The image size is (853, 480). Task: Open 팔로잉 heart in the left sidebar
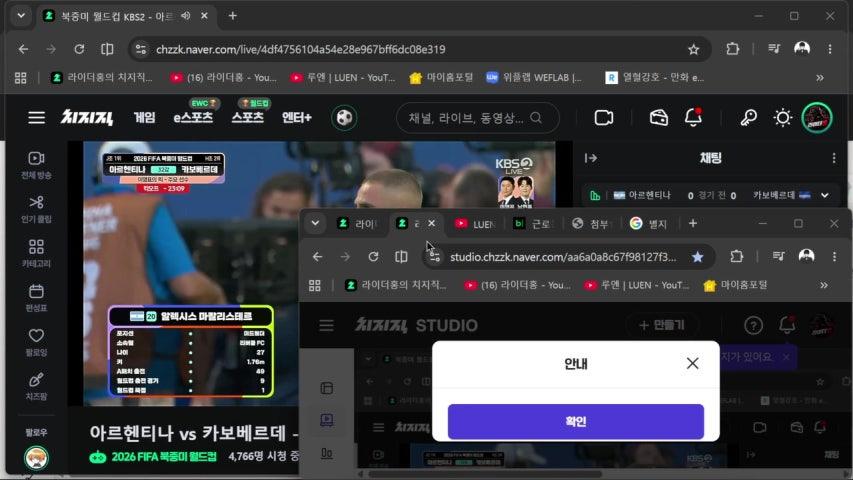tap(36, 342)
